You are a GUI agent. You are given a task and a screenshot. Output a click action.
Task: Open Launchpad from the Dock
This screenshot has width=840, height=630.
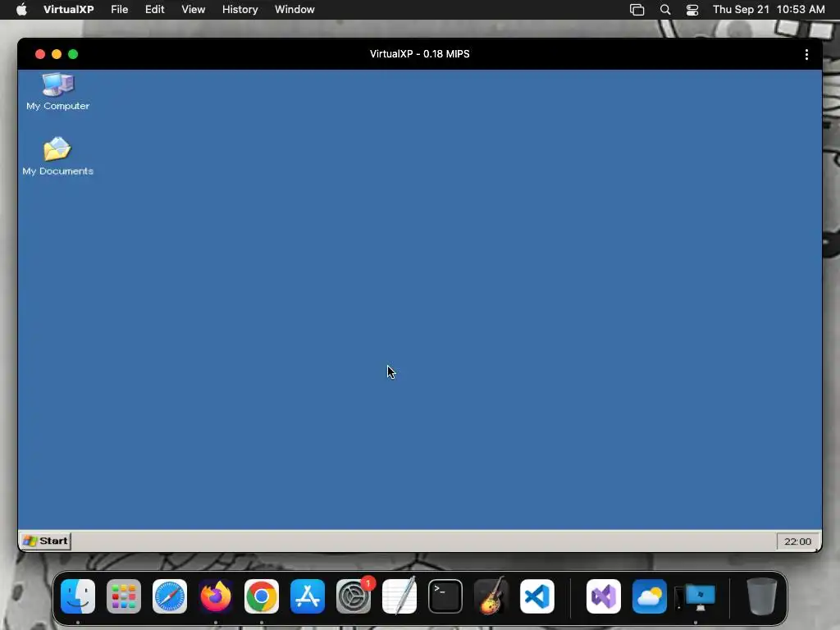click(124, 596)
